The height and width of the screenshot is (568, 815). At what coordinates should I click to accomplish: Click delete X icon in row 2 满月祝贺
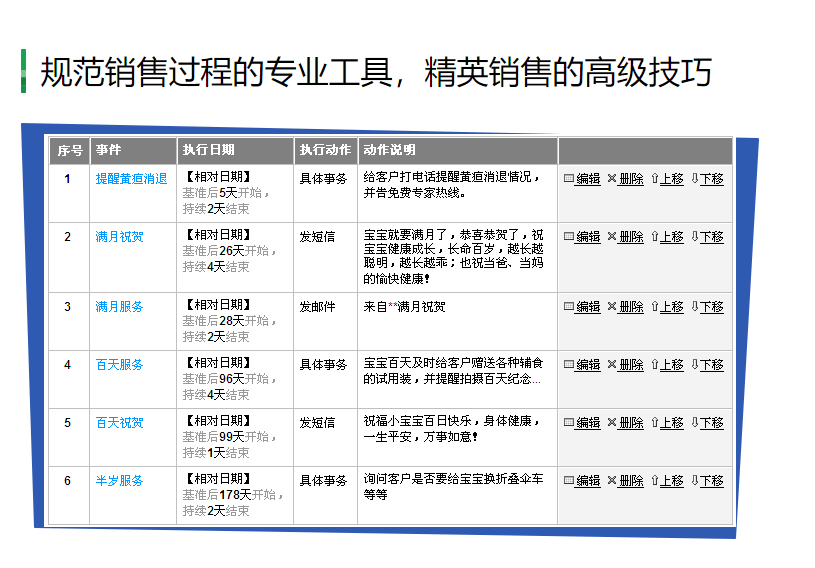coord(612,236)
